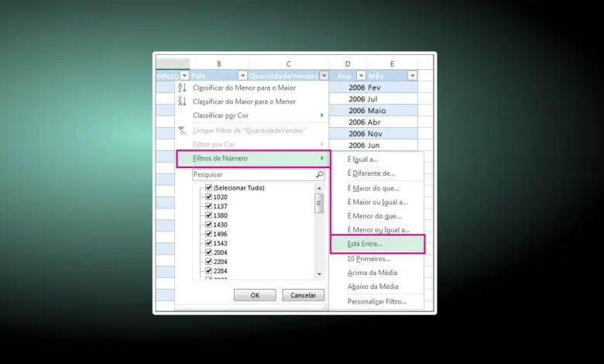Select É Menor ou Igual a... filter
604x364 pixels.
pyautogui.click(x=378, y=230)
